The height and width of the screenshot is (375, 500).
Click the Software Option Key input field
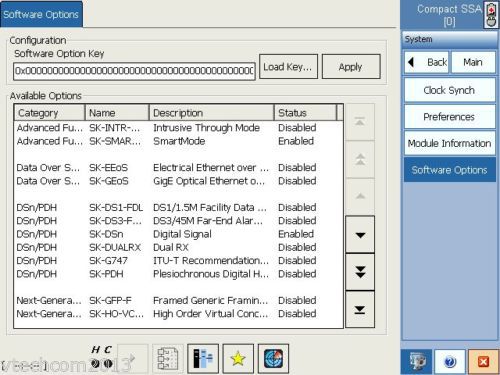click(134, 71)
